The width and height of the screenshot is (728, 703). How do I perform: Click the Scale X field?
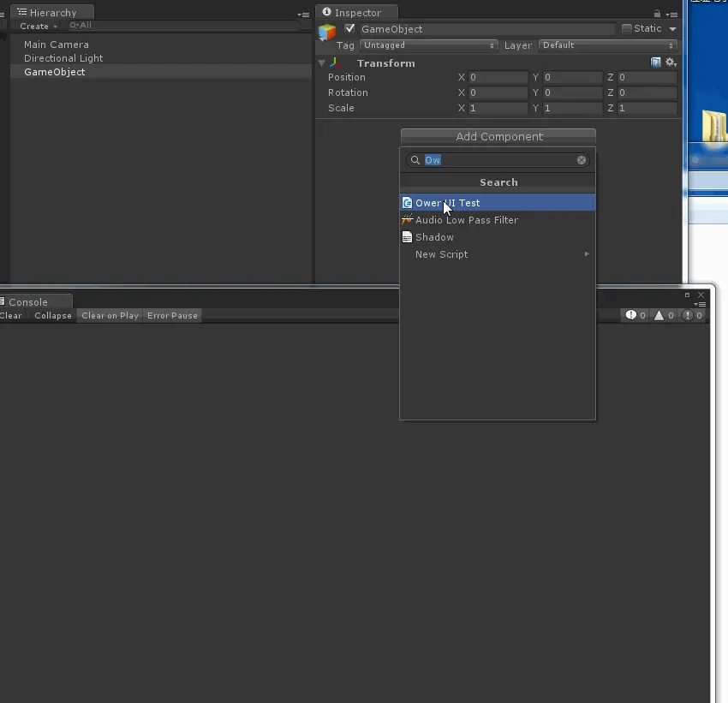(x=498, y=108)
